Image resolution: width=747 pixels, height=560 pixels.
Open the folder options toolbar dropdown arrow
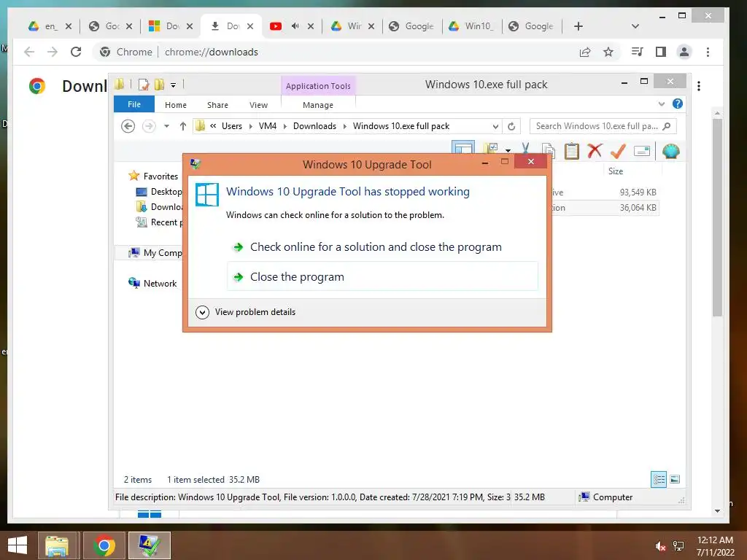pyautogui.click(x=508, y=150)
